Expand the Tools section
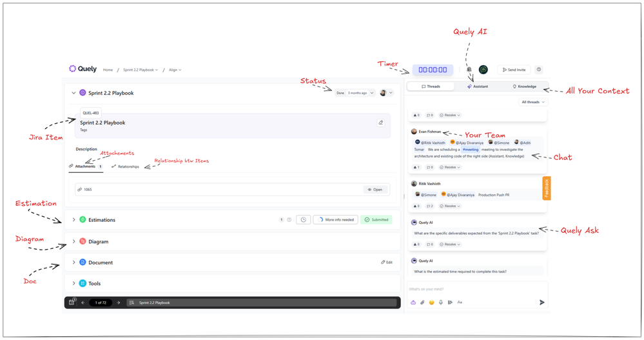 73,283
